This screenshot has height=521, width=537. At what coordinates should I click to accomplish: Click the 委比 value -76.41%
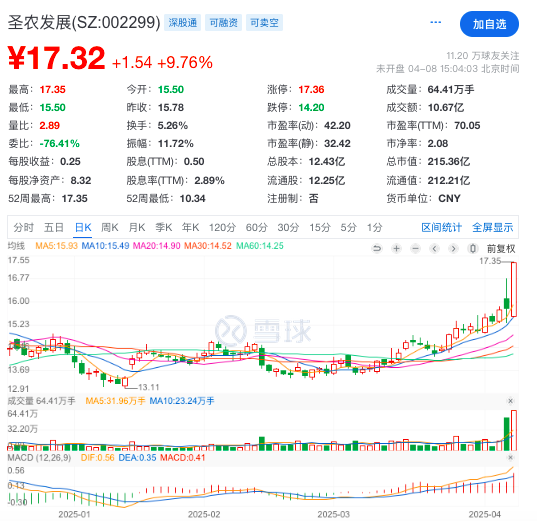59,143
